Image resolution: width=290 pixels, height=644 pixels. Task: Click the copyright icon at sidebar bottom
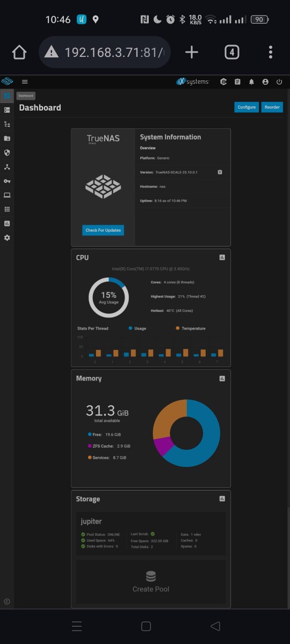click(7, 602)
